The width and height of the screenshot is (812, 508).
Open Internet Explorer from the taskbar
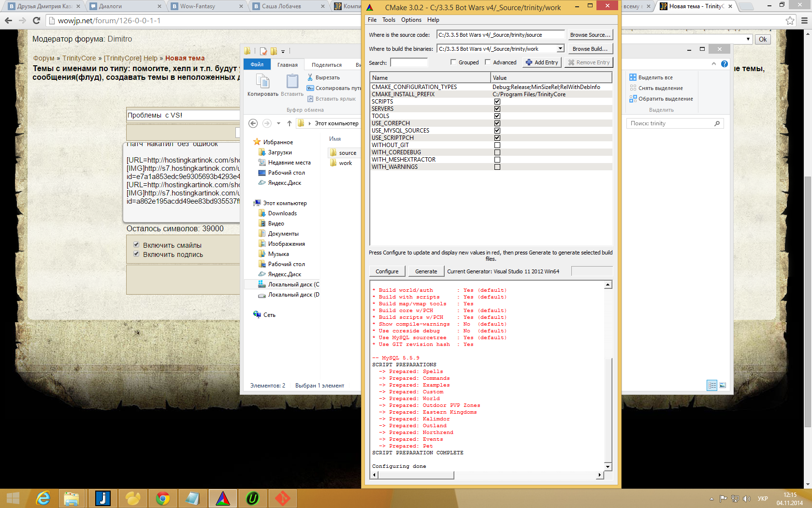[x=43, y=498]
